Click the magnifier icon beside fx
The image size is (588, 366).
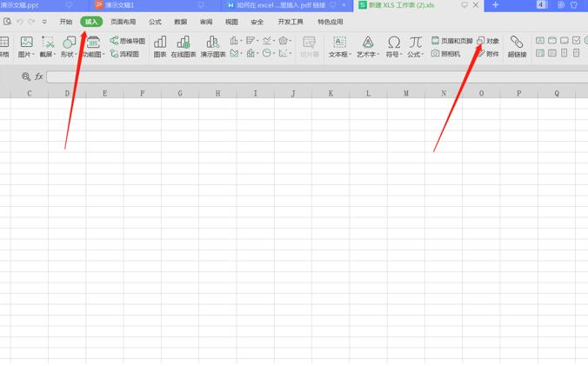pyautogui.click(x=25, y=77)
